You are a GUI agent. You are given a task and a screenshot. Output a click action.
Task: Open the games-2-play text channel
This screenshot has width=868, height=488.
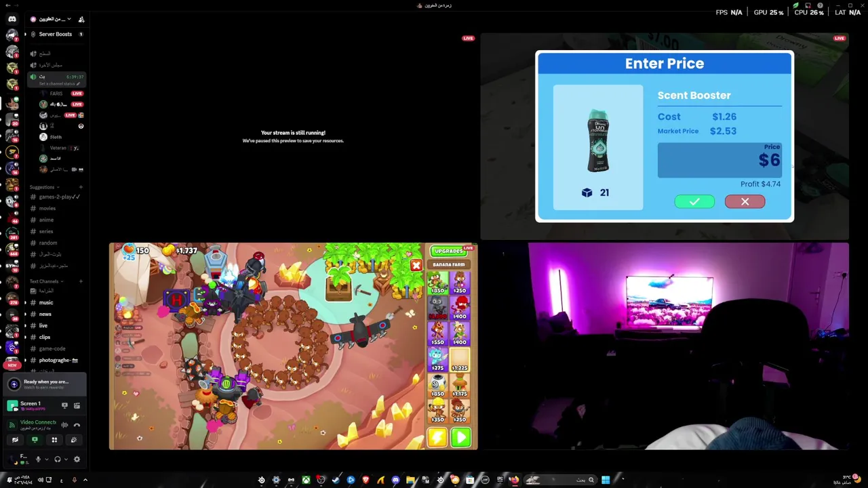[57, 197]
